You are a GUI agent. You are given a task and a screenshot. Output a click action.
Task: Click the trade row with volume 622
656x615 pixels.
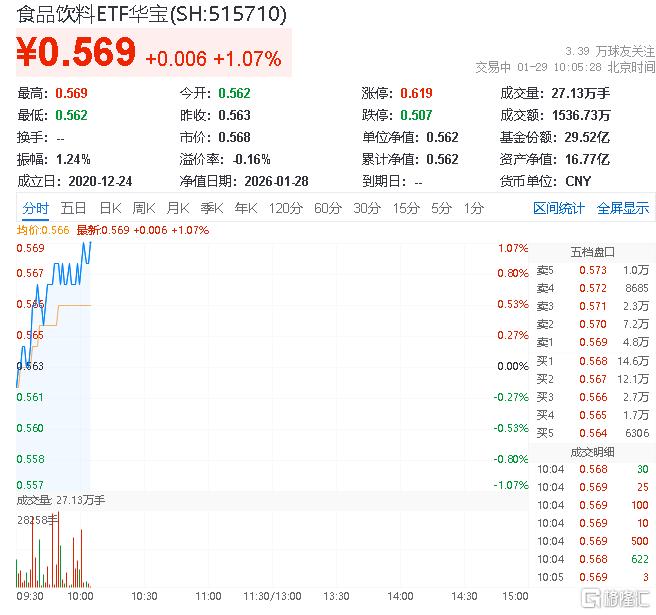click(x=592, y=559)
